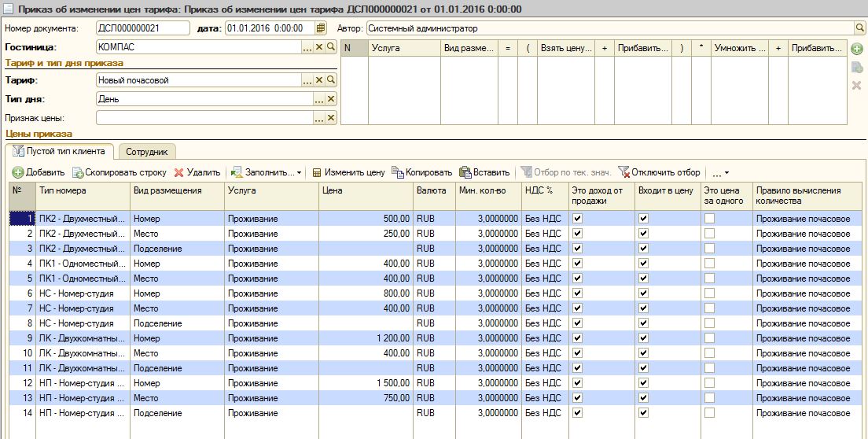The image size is (868, 439).
Task: Click the Услуга header in the formula table
Action: pyautogui.click(x=404, y=48)
